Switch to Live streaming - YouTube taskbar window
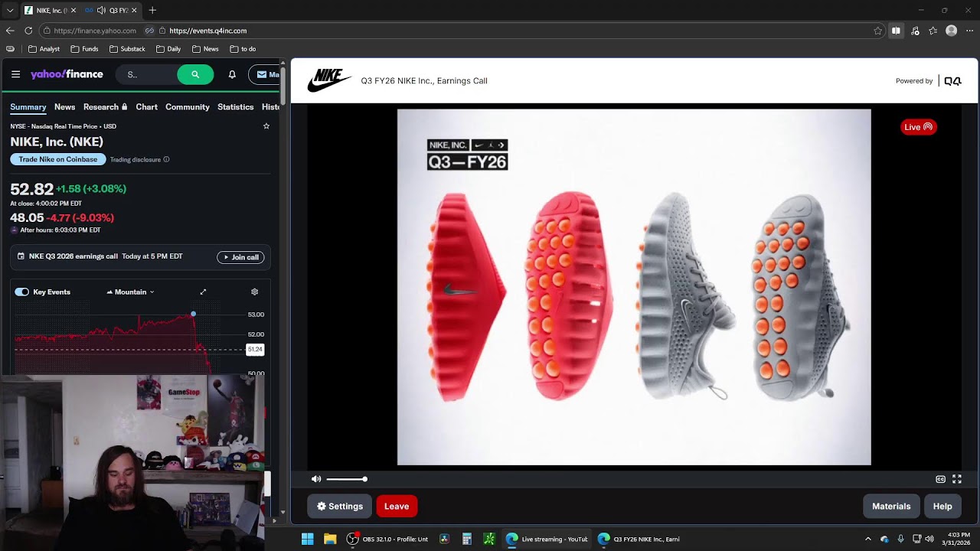 click(x=547, y=539)
